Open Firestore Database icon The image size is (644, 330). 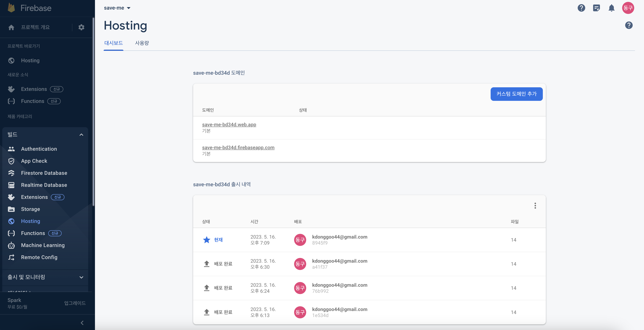pos(11,173)
